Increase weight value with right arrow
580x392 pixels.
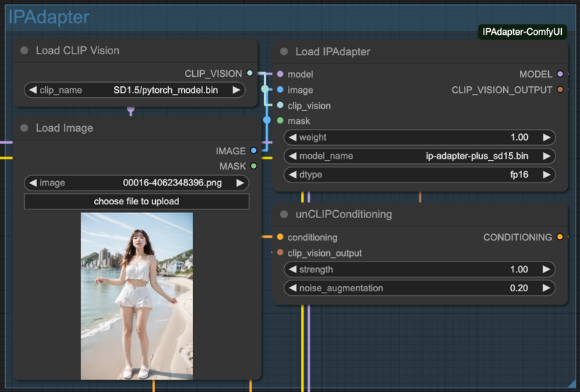[547, 137]
